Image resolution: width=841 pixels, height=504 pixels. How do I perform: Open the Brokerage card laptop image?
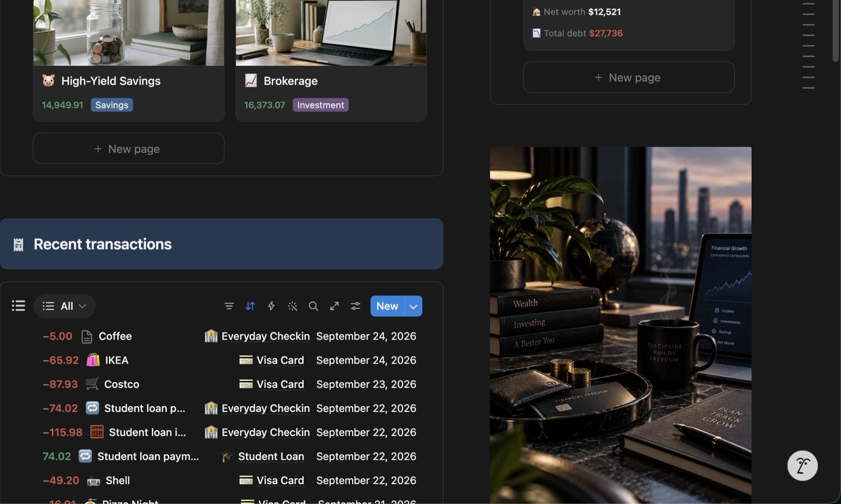tap(331, 32)
